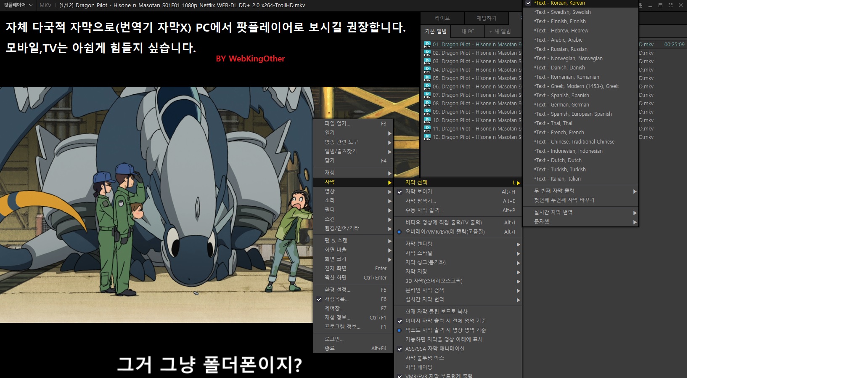This screenshot has height=378, width=868.
Task: Click MKV icon of playlist item 07
Action: pos(427,95)
